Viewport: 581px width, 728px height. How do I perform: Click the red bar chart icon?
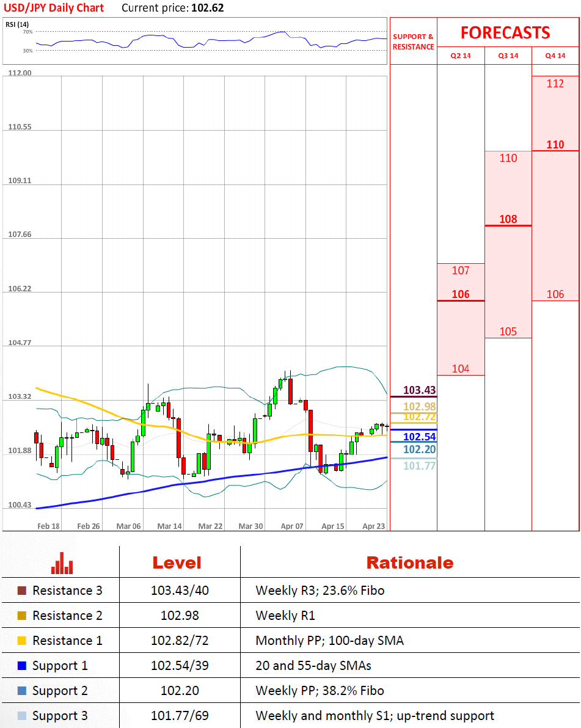(62, 563)
